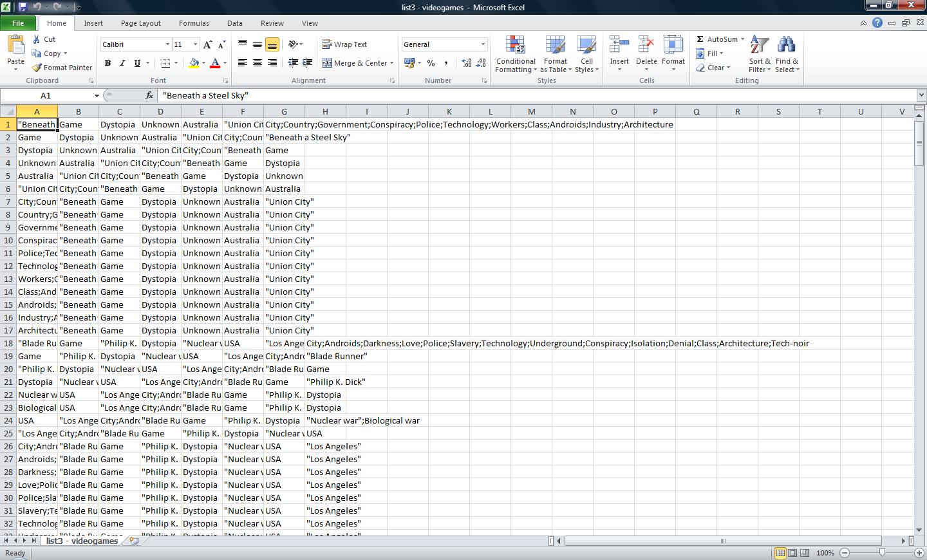Screen dimensions: 927x560
Task: Apply cell borders with the Borders icon
Action: pos(165,63)
